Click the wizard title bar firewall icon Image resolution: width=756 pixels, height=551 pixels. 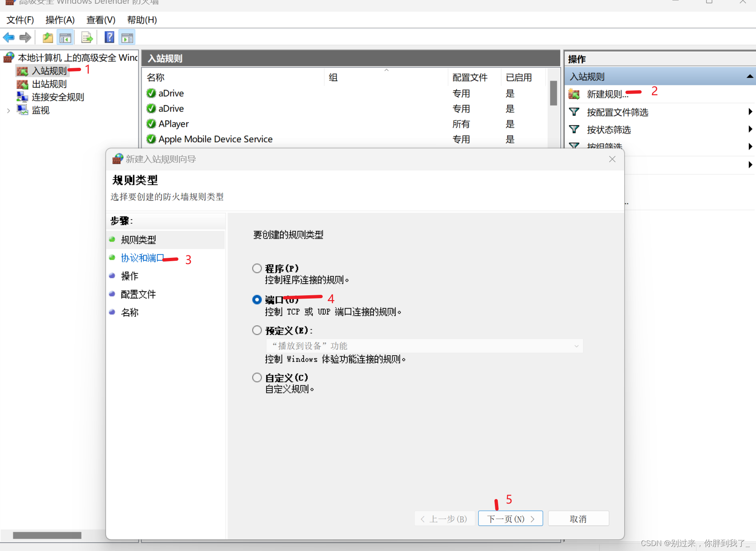(x=118, y=158)
